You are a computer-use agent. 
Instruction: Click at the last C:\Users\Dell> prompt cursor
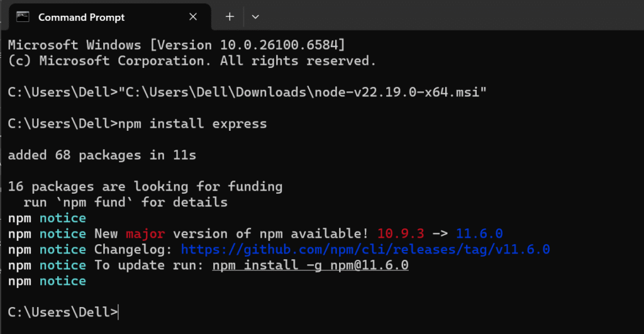click(118, 313)
